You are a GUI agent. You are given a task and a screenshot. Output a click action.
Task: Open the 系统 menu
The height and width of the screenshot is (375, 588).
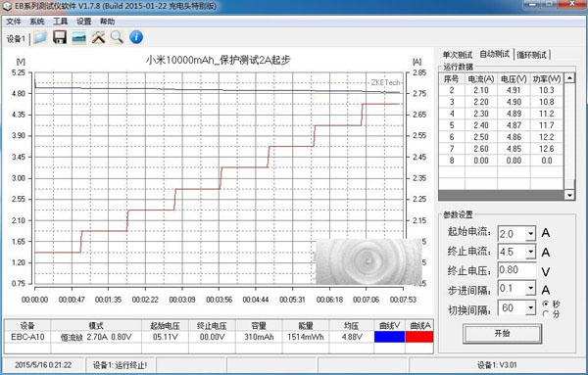(37, 22)
